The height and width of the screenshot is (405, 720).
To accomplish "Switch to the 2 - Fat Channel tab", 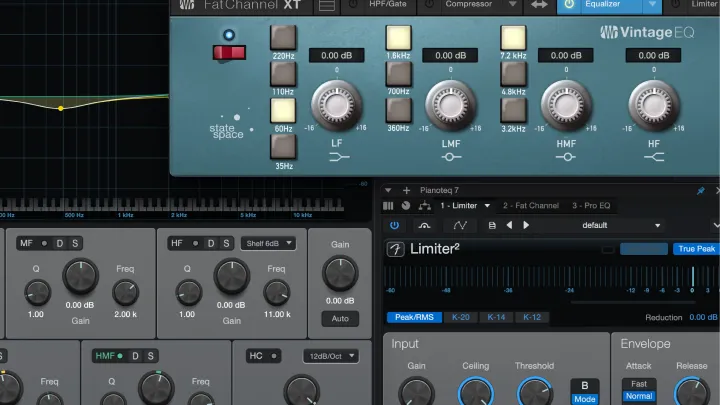I will pos(531,206).
